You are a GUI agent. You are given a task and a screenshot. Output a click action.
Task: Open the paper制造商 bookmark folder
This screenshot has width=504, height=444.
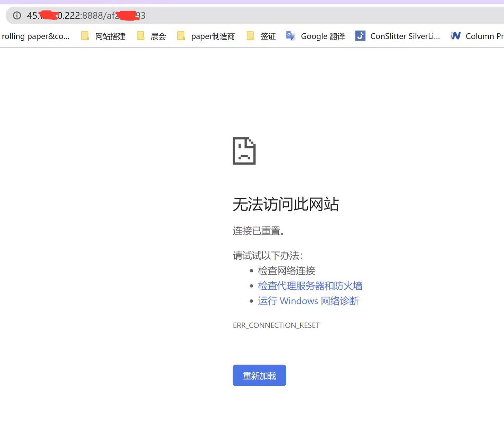pyautogui.click(x=206, y=36)
